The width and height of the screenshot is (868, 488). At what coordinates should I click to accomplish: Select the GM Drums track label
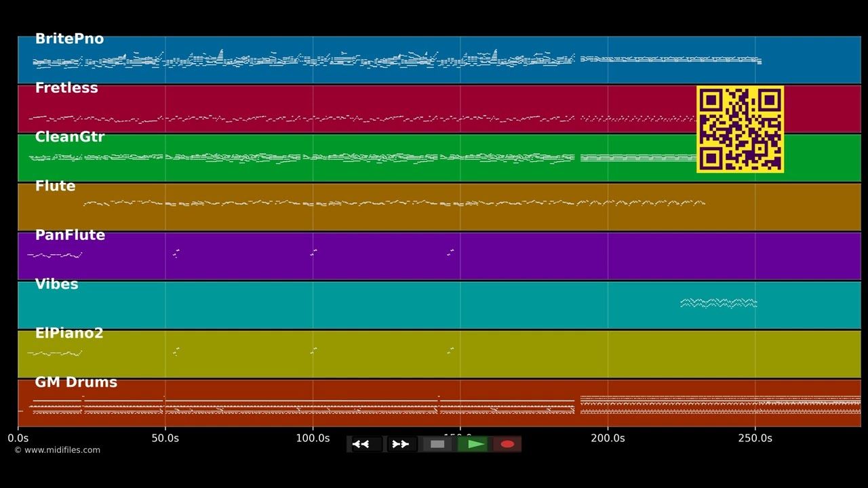(76, 382)
